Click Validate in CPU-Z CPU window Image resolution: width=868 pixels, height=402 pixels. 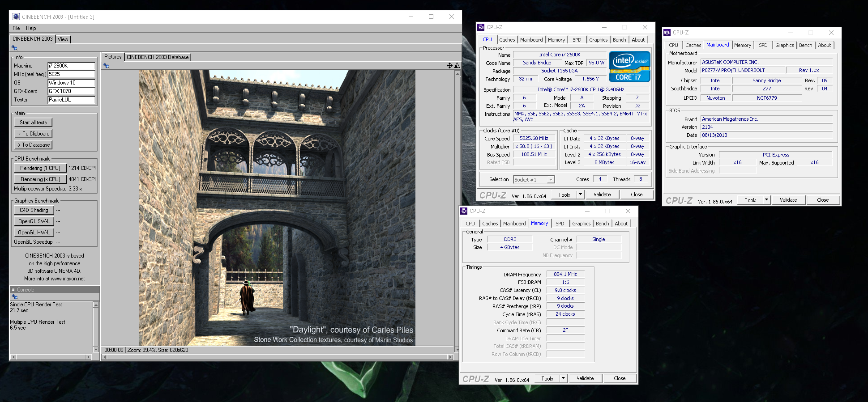coord(602,195)
